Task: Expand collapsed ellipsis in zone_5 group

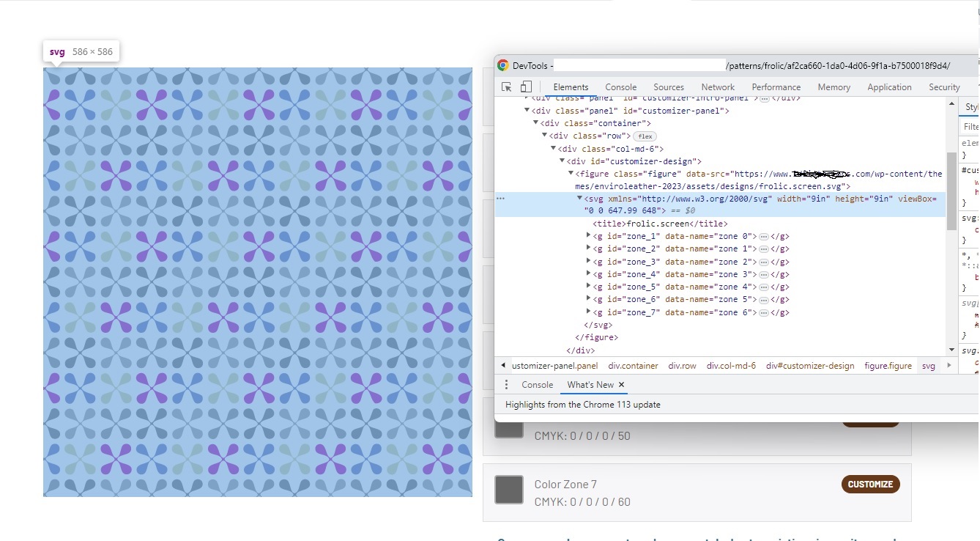Action: pos(763,287)
